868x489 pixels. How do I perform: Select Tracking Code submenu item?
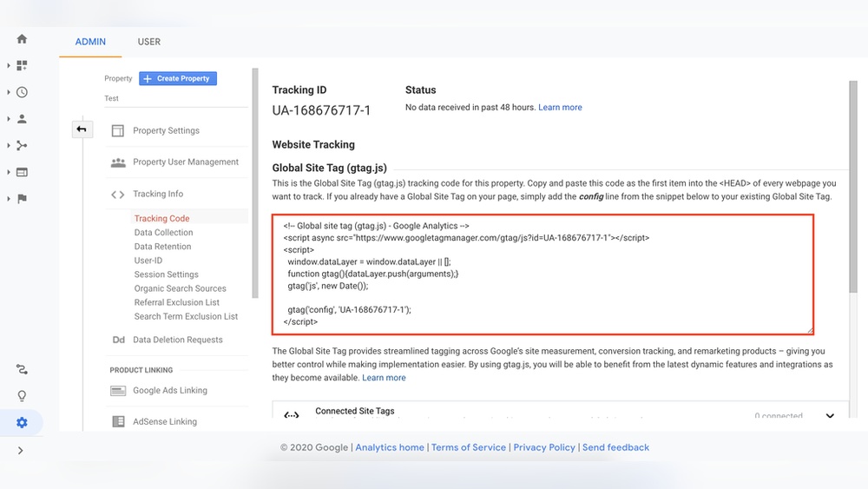161,218
